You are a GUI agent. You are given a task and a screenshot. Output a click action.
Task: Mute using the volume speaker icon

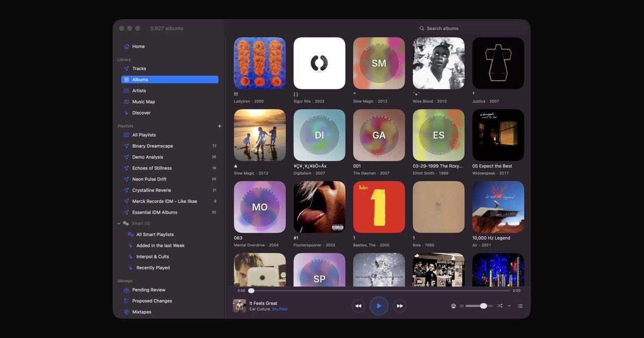462,306
